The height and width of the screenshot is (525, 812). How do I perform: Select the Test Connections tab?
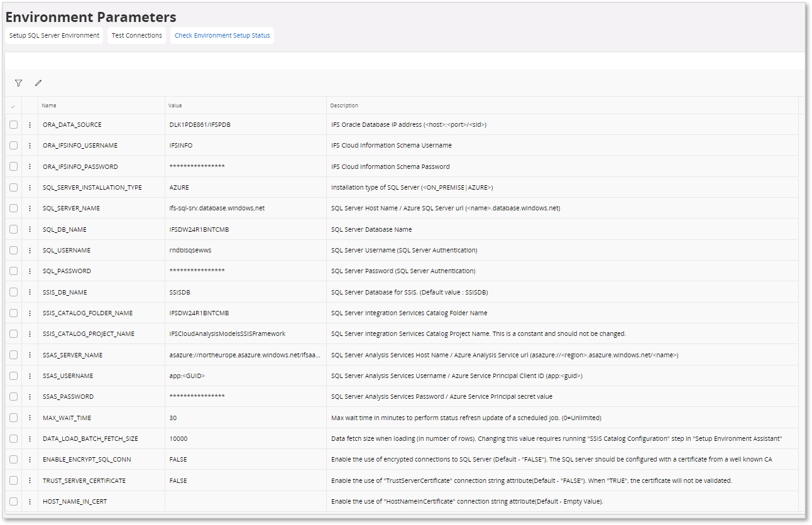(x=136, y=35)
